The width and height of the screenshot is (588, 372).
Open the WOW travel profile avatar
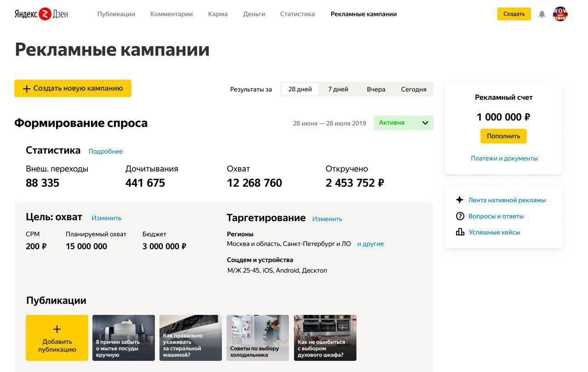pos(560,14)
